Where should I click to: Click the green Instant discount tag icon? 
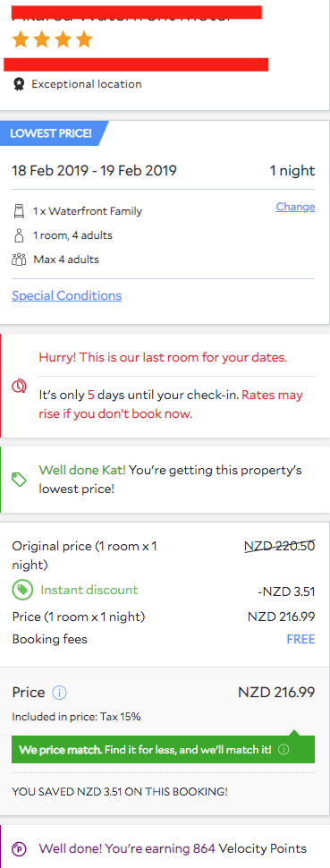[22, 590]
